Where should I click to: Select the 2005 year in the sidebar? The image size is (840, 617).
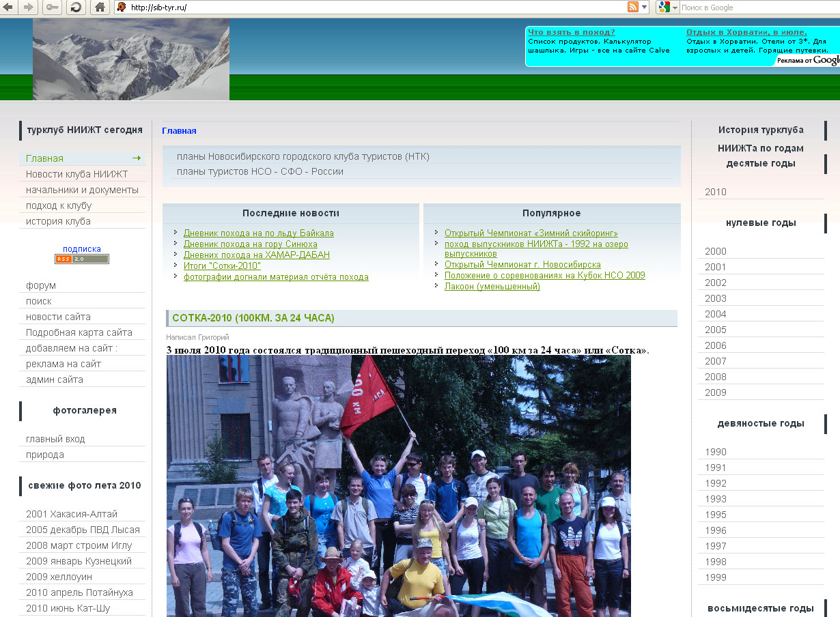tap(715, 330)
